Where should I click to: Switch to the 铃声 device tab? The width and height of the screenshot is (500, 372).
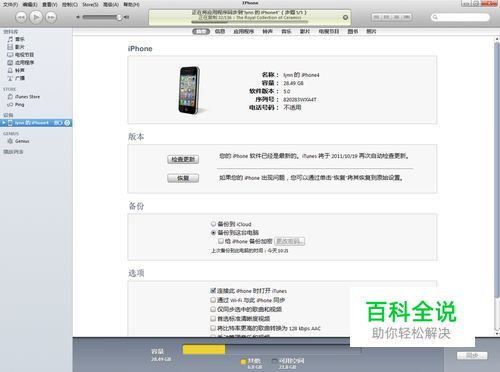click(267, 31)
